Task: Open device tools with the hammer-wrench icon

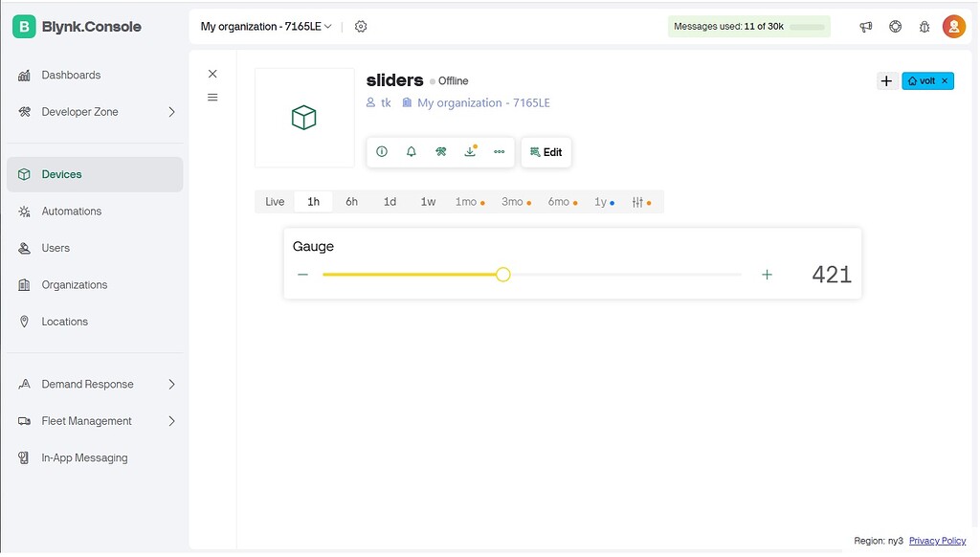Action: [x=440, y=151]
